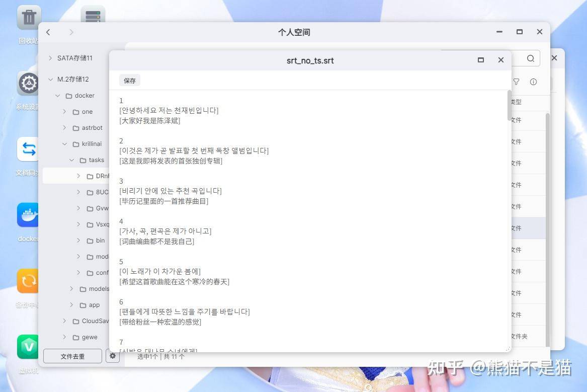The image size is (587, 392).
Task: Maximize the 个人空间 window
Action: pyautogui.click(x=520, y=32)
